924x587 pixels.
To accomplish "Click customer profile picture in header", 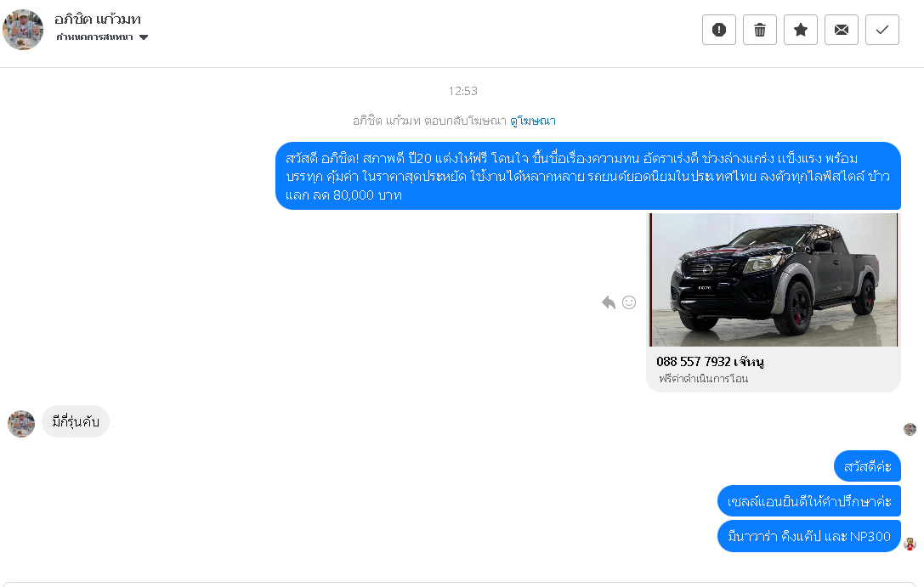I will tap(23, 30).
